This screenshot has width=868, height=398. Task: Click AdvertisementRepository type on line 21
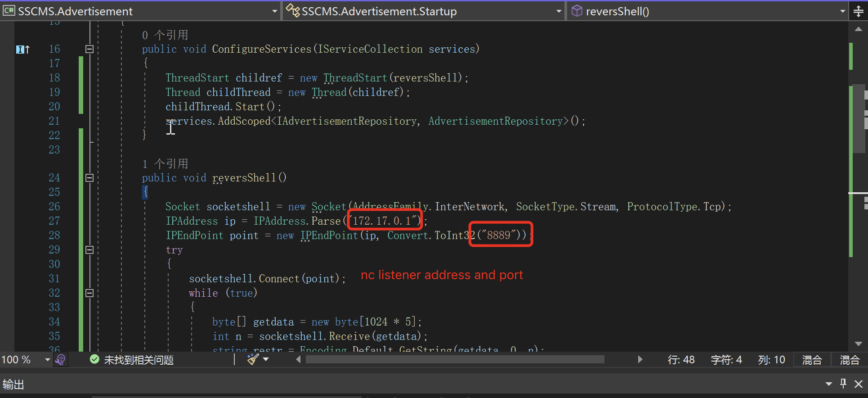click(496, 121)
